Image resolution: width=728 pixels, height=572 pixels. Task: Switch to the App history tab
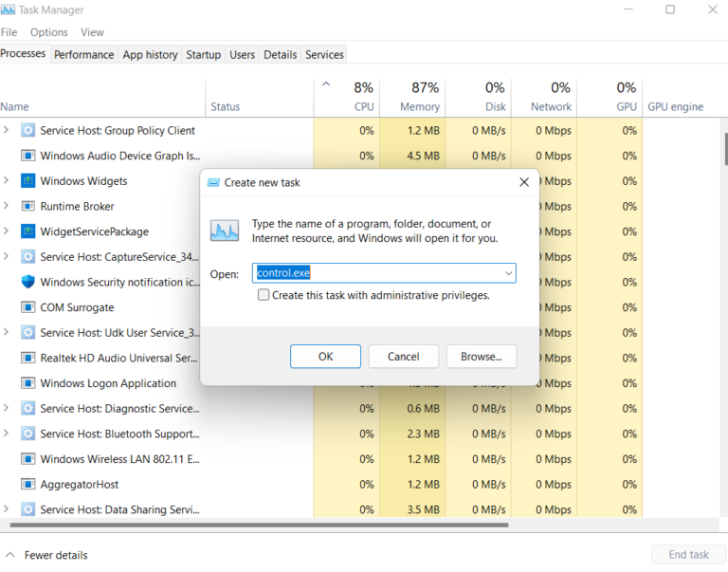coord(150,55)
